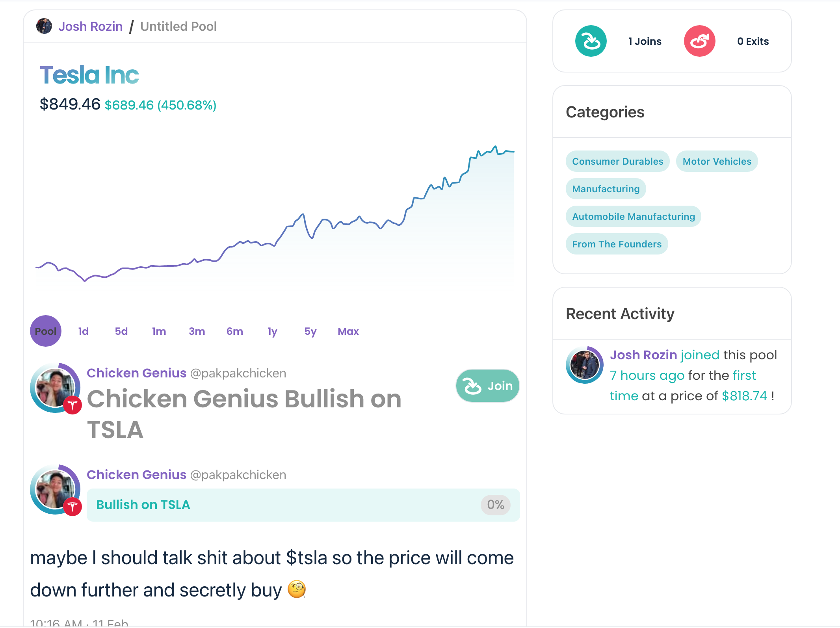This screenshot has width=840, height=628.
Task: Open the Motor Vehicles category
Action: (x=717, y=161)
